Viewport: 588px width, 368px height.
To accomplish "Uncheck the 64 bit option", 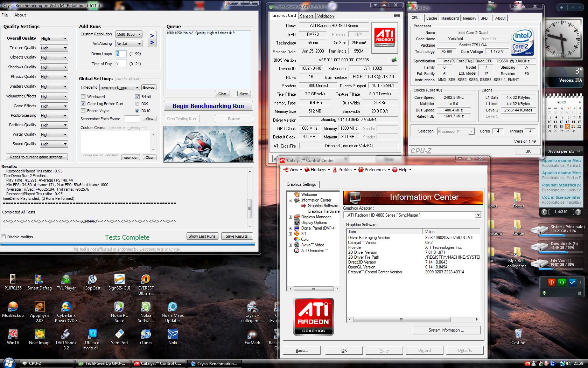I will click(x=137, y=97).
